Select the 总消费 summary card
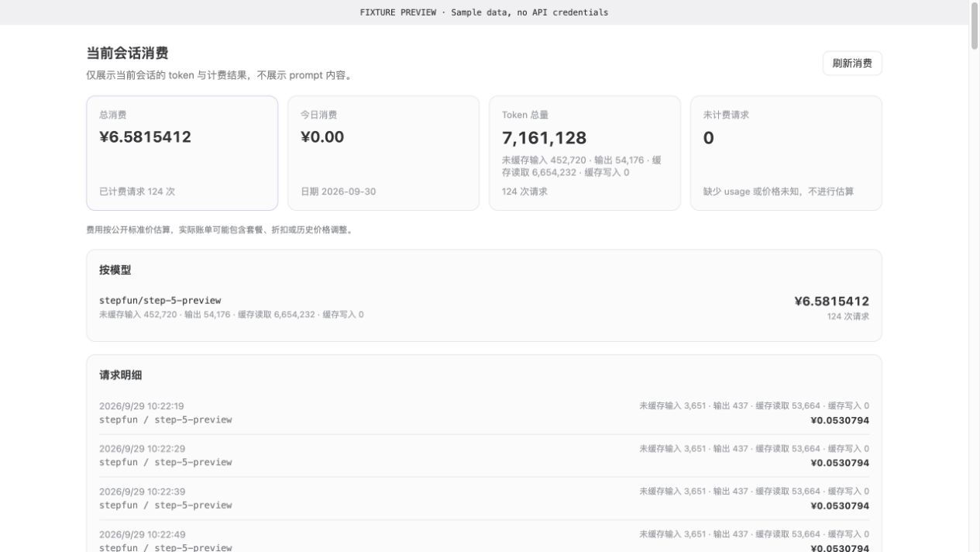 [x=182, y=153]
